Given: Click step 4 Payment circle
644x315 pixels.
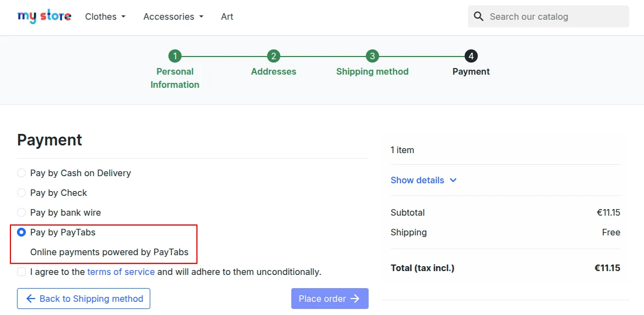Looking at the screenshot, I should (471, 57).
